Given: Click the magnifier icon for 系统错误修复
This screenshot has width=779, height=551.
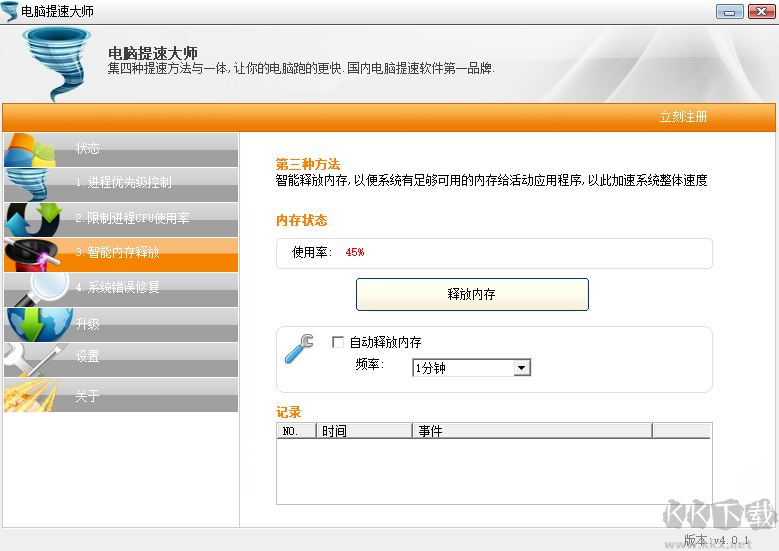Looking at the screenshot, I should [x=36, y=288].
